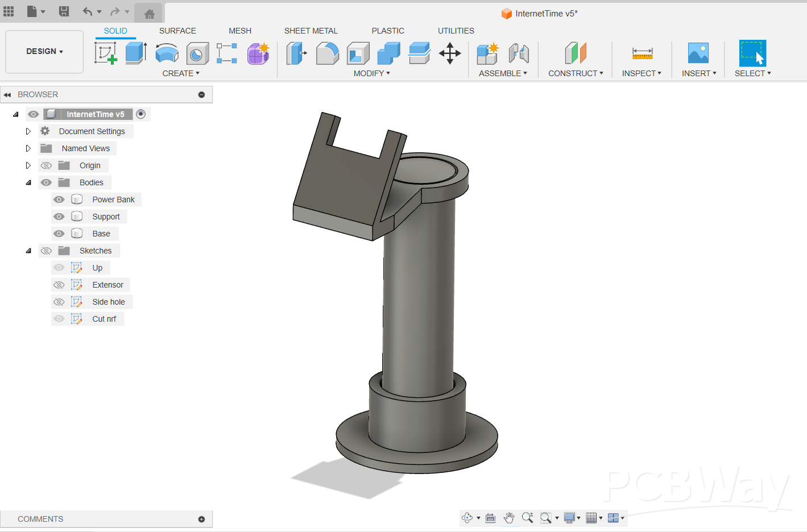Image resolution: width=807 pixels, height=532 pixels.
Task: Open the SHEET METAL tab
Action: (x=311, y=31)
